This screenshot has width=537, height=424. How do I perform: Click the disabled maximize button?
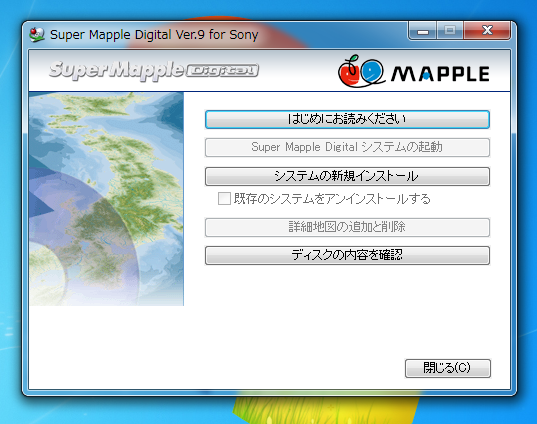click(x=450, y=30)
